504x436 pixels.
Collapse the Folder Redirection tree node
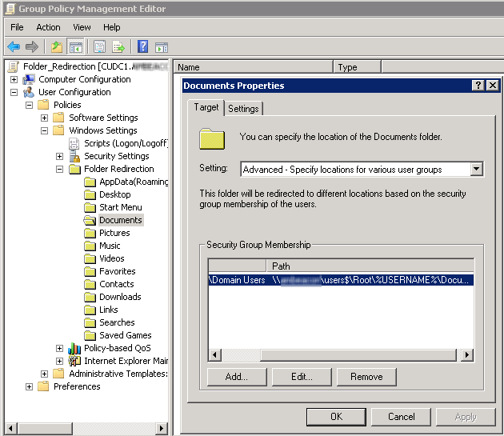pos(60,169)
